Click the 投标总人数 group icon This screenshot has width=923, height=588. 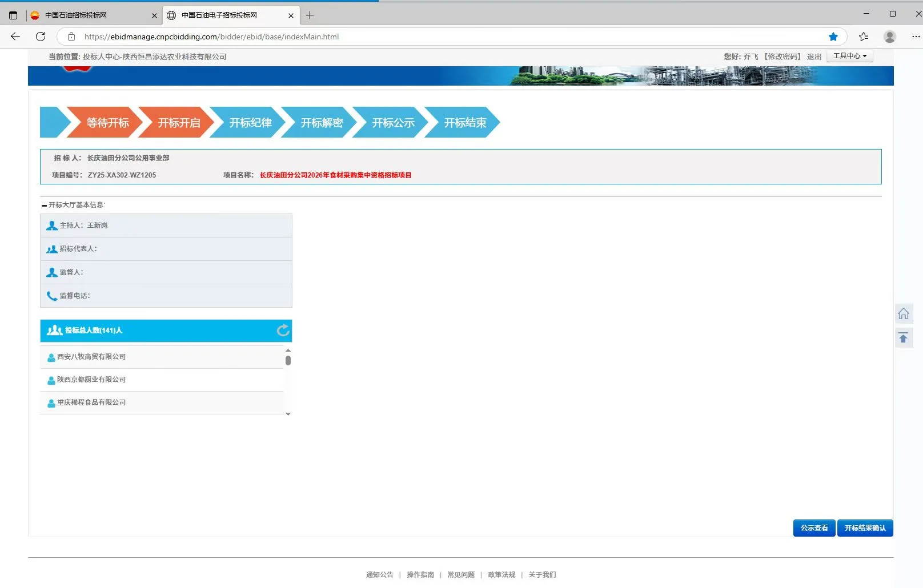click(55, 330)
